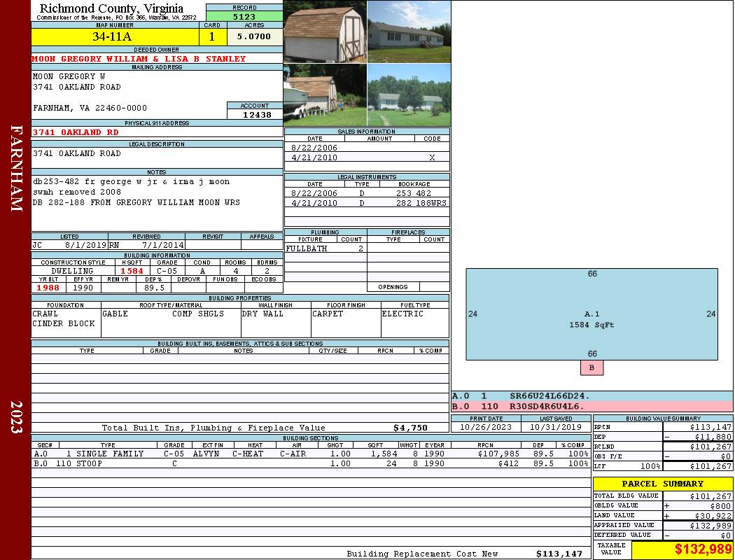Select the yellow map number 34-11A field
Image resolution: width=735 pixels, height=560 pixels.
115,37
